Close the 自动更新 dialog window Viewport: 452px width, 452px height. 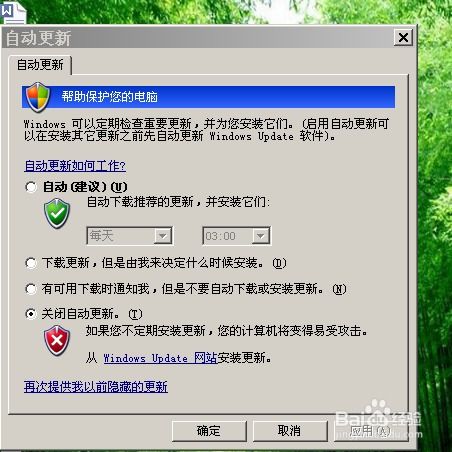[403, 37]
